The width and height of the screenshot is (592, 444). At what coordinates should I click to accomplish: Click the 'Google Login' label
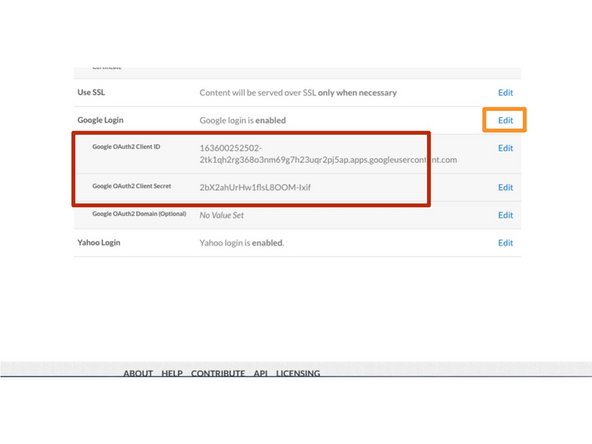tap(100, 120)
